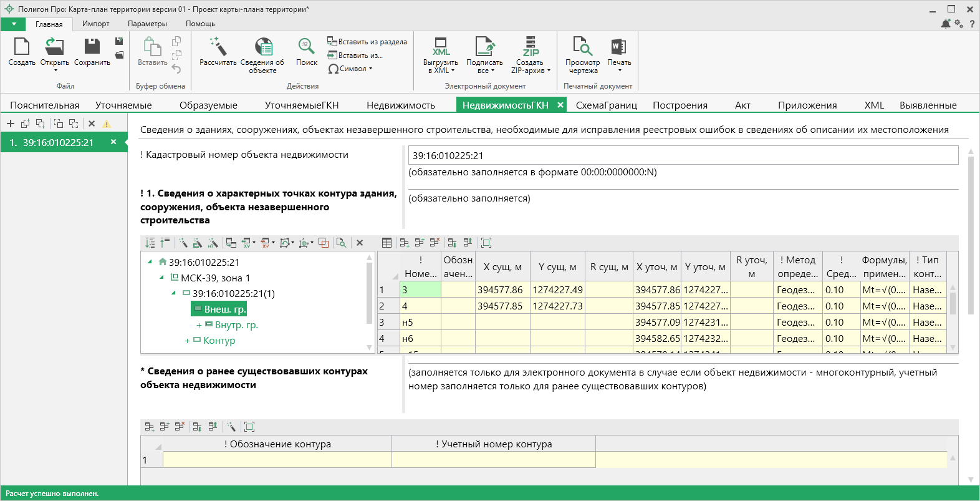The width and height of the screenshot is (980, 501).
Task: Open Создать ZIP-архив dropdown
Action: click(531, 67)
